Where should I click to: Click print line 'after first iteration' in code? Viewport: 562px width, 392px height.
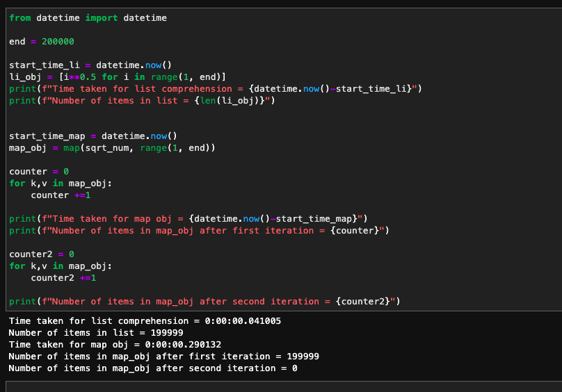(199, 231)
